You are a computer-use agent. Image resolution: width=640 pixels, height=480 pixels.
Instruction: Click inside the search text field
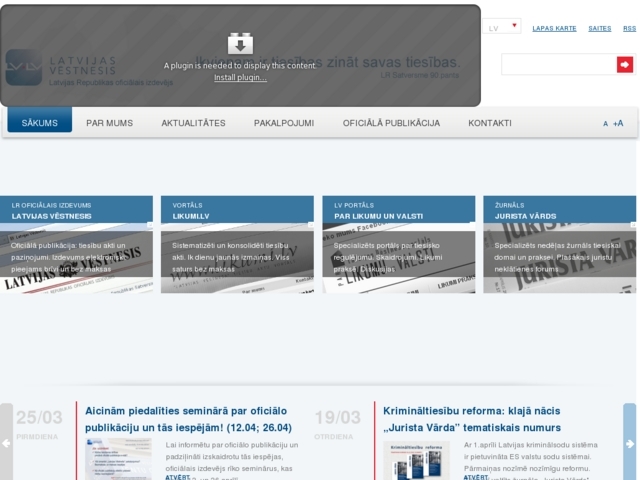(x=557, y=65)
